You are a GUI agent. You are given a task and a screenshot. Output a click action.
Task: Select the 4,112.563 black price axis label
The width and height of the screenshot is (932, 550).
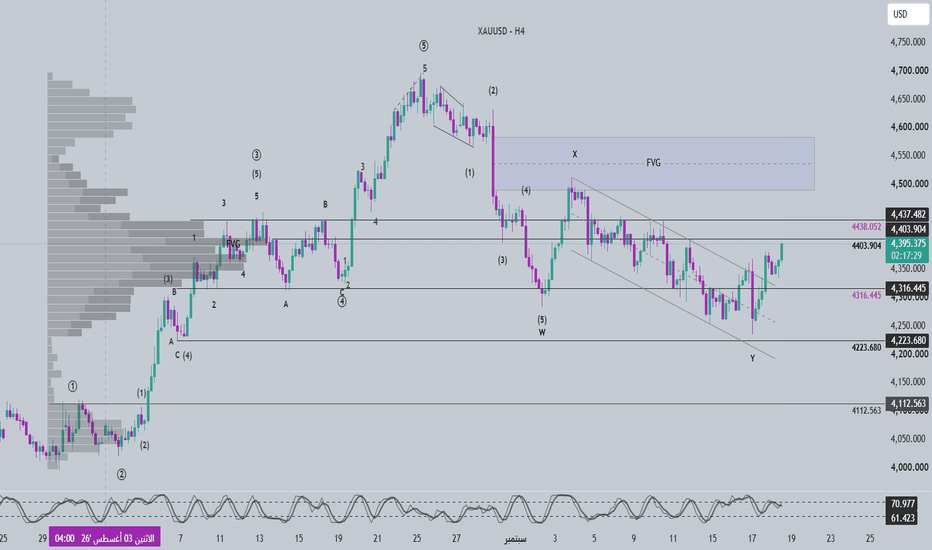tap(908, 404)
